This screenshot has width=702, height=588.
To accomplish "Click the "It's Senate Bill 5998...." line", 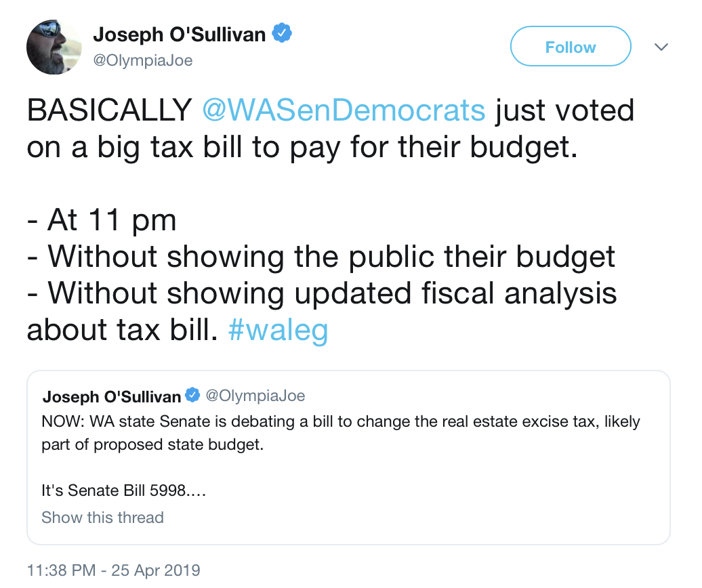I will coord(123,490).
